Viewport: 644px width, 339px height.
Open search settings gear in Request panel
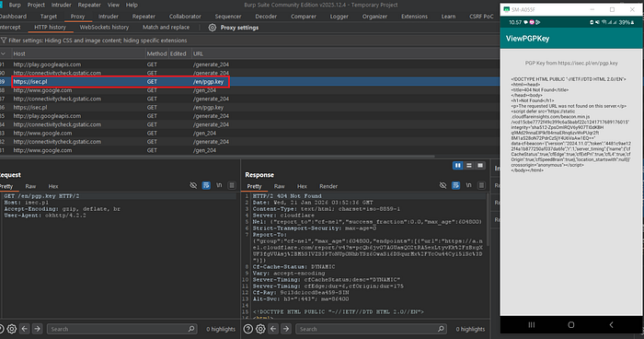point(12,329)
